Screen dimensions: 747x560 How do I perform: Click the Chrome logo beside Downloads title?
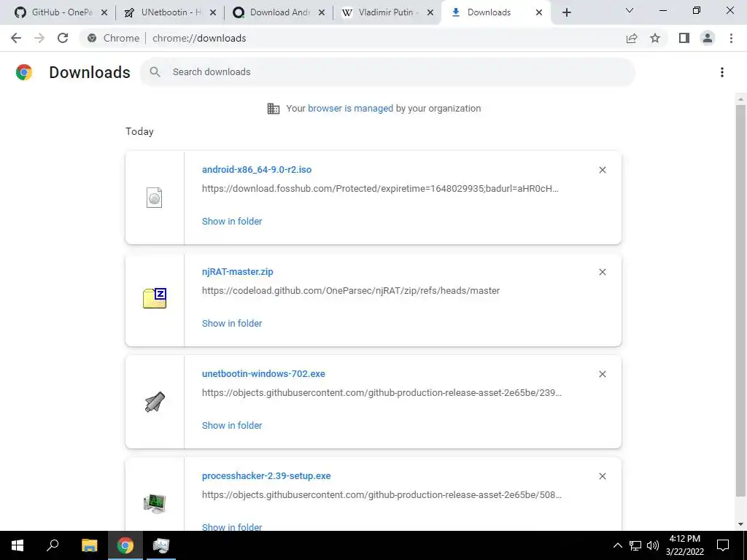point(24,72)
